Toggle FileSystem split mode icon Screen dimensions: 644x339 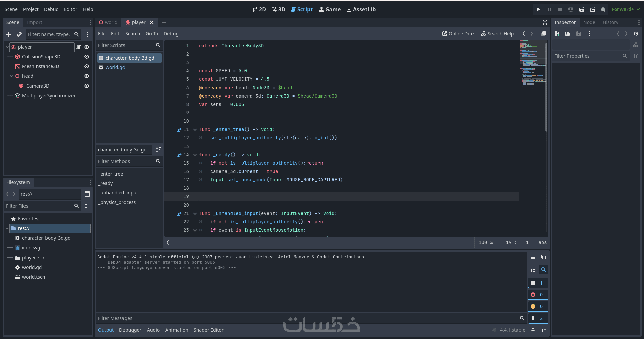[x=87, y=194]
